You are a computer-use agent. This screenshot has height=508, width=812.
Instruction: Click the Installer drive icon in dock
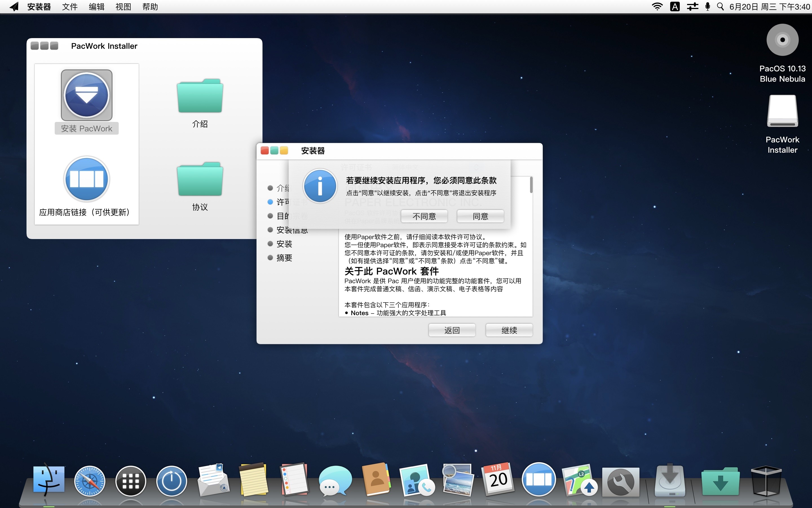coord(670,480)
